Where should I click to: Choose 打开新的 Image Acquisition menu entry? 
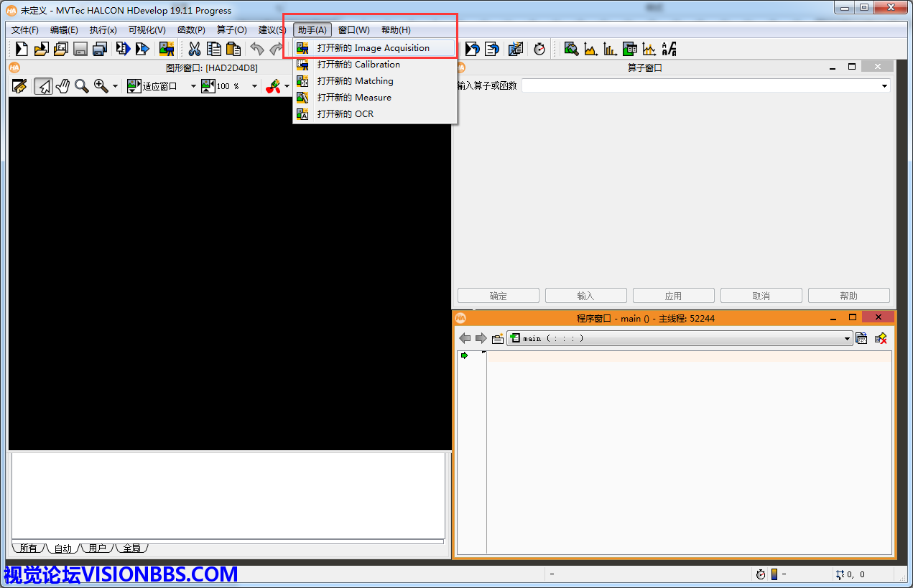(375, 48)
